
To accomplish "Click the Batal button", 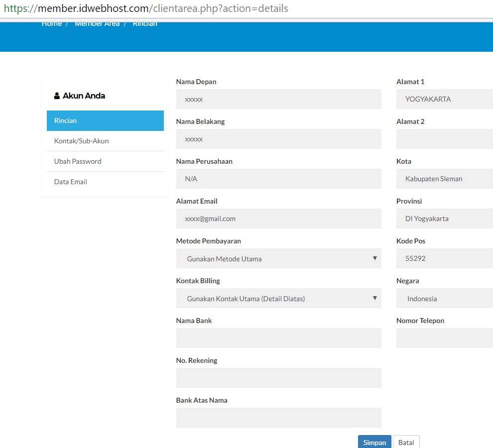I will 406,442.
